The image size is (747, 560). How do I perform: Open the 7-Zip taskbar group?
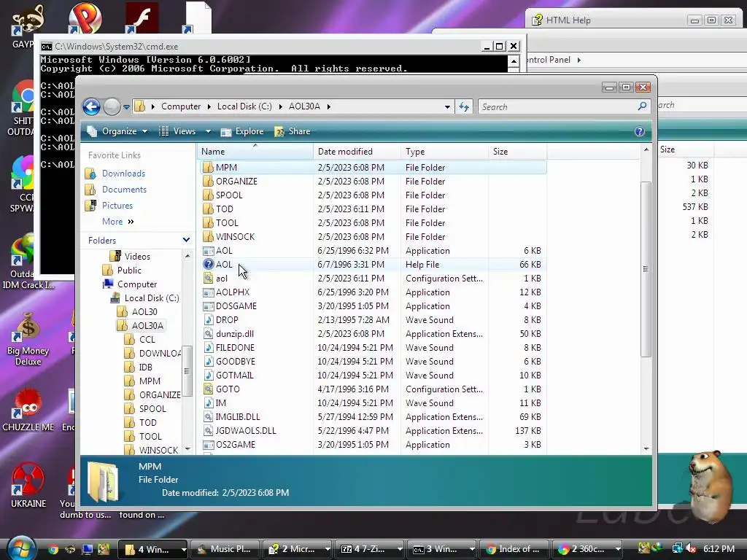[370, 549]
